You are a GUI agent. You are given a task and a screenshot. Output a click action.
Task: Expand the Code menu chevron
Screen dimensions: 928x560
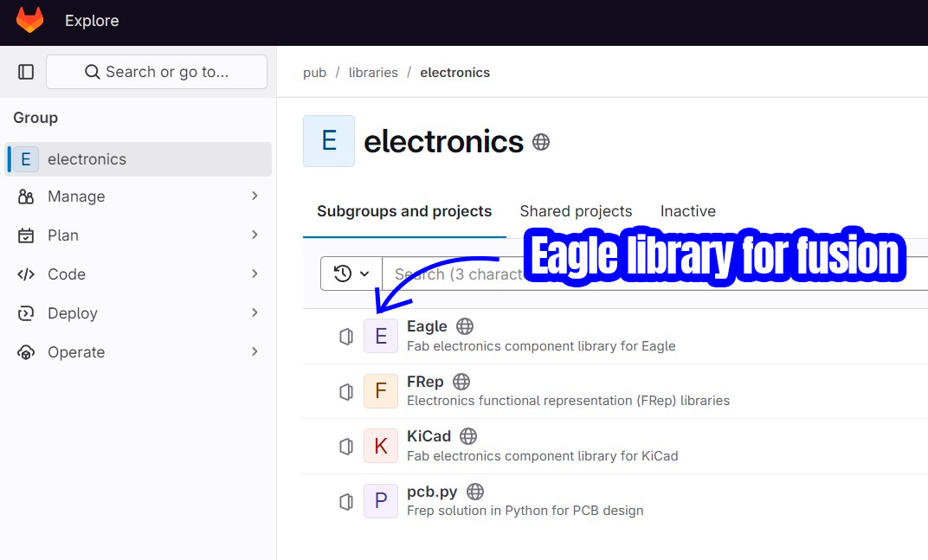pyautogui.click(x=255, y=274)
